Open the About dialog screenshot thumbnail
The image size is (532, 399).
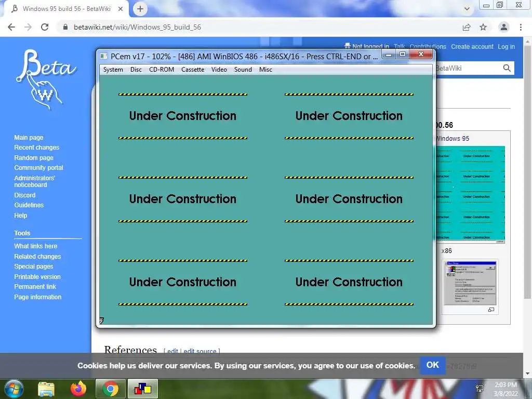[470, 283]
